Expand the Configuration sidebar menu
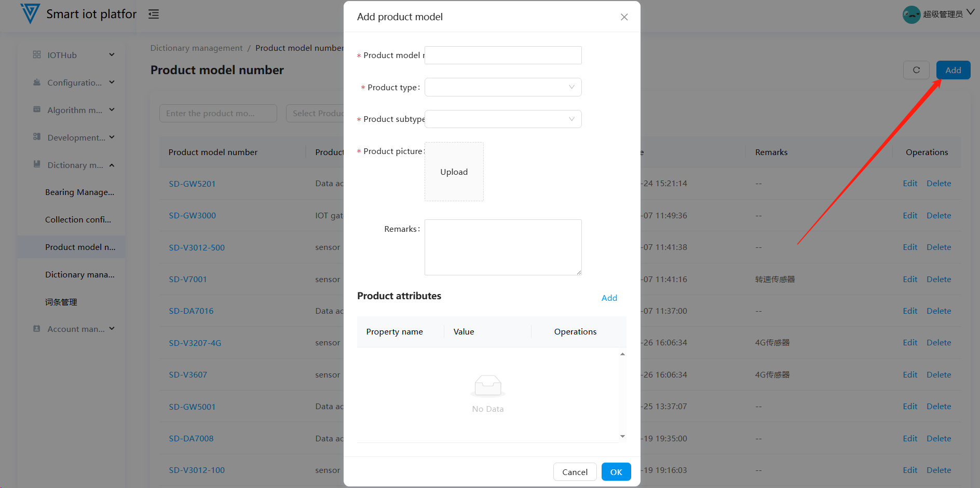 [74, 82]
